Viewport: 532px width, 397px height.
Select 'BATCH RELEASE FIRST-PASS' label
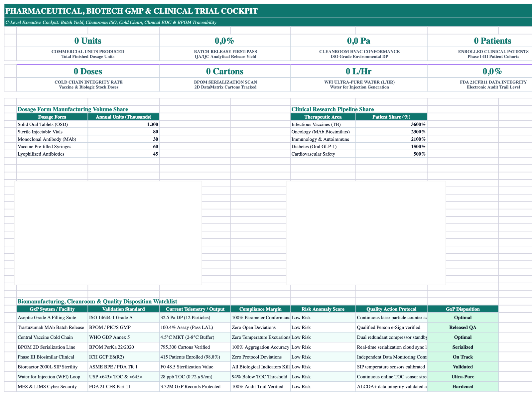click(x=225, y=52)
